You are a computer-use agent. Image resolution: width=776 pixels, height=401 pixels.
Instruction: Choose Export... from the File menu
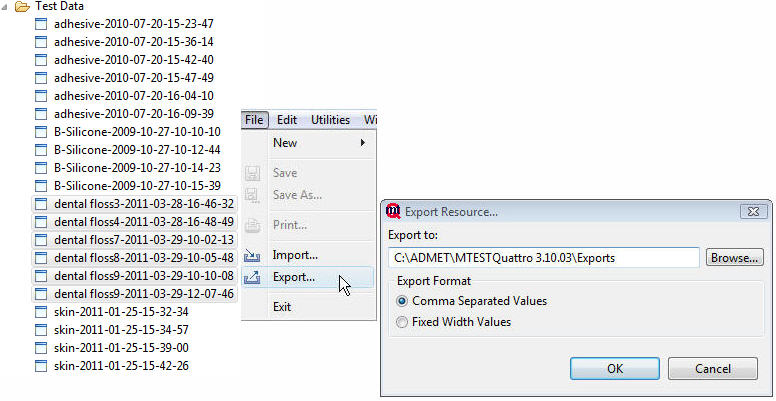click(x=309, y=278)
